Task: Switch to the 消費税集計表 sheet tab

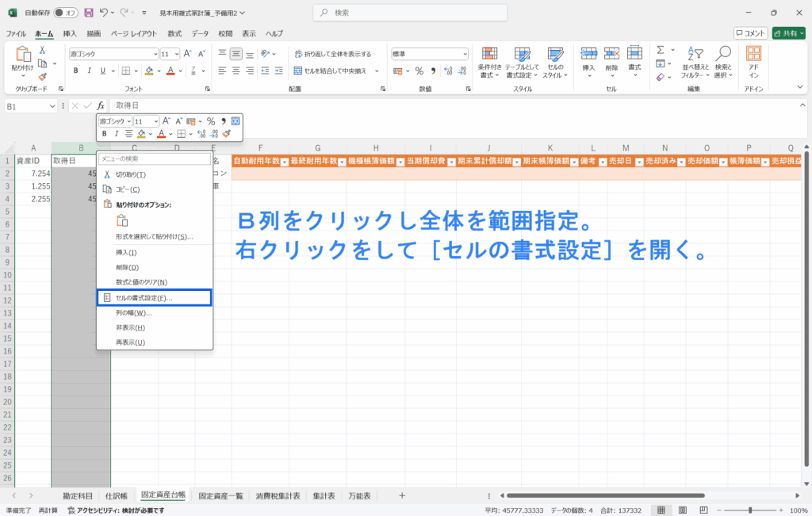Action: point(278,496)
